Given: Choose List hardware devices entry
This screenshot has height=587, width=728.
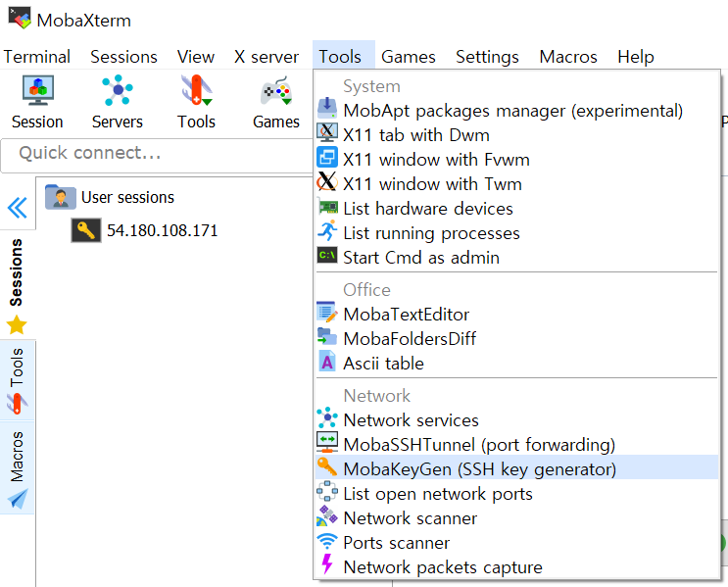Looking at the screenshot, I should (516, 209).
